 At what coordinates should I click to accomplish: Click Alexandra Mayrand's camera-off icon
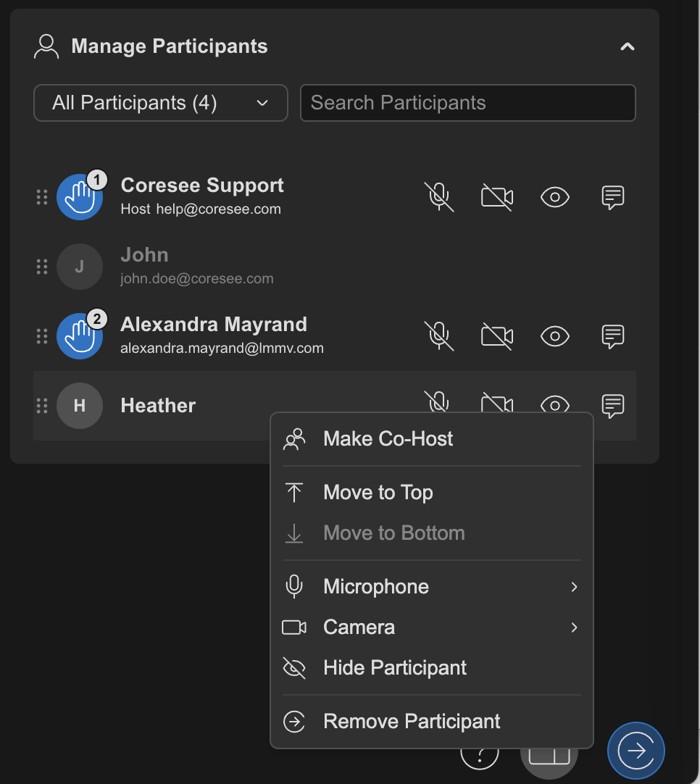click(497, 335)
